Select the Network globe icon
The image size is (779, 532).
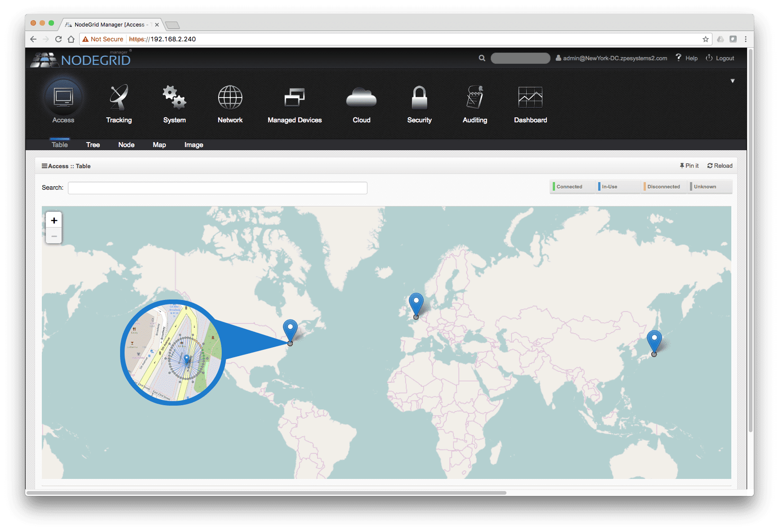pyautogui.click(x=230, y=98)
